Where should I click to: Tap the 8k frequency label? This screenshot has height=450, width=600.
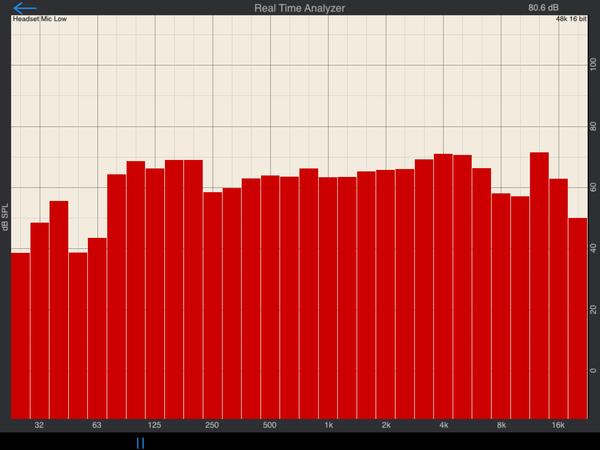501,425
